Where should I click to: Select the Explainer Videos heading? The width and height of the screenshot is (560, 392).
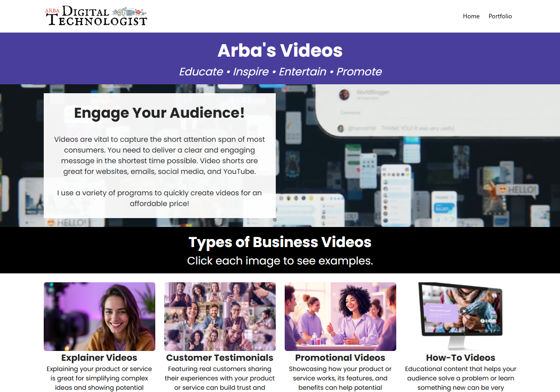(99, 358)
